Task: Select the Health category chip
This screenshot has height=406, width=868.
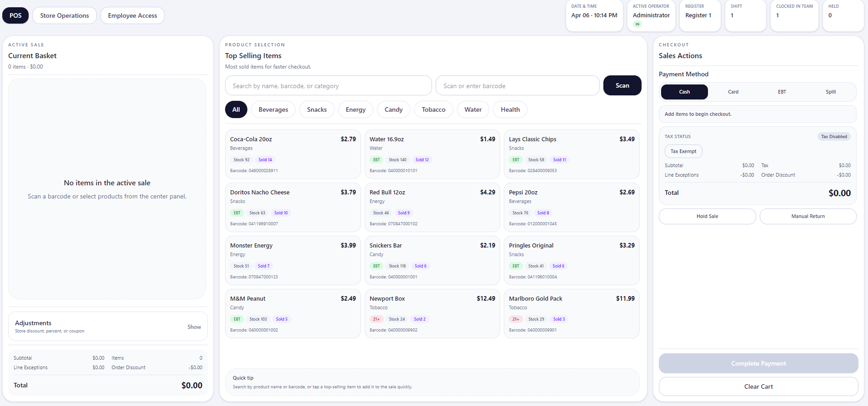Action: pyautogui.click(x=510, y=109)
